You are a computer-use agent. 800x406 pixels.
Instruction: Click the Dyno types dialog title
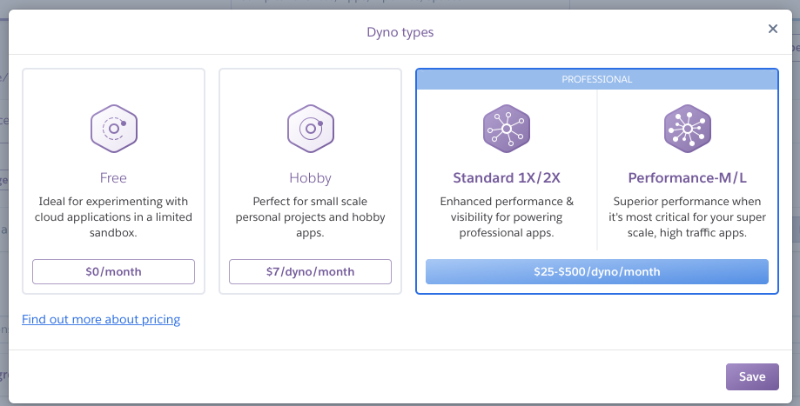[x=400, y=32]
